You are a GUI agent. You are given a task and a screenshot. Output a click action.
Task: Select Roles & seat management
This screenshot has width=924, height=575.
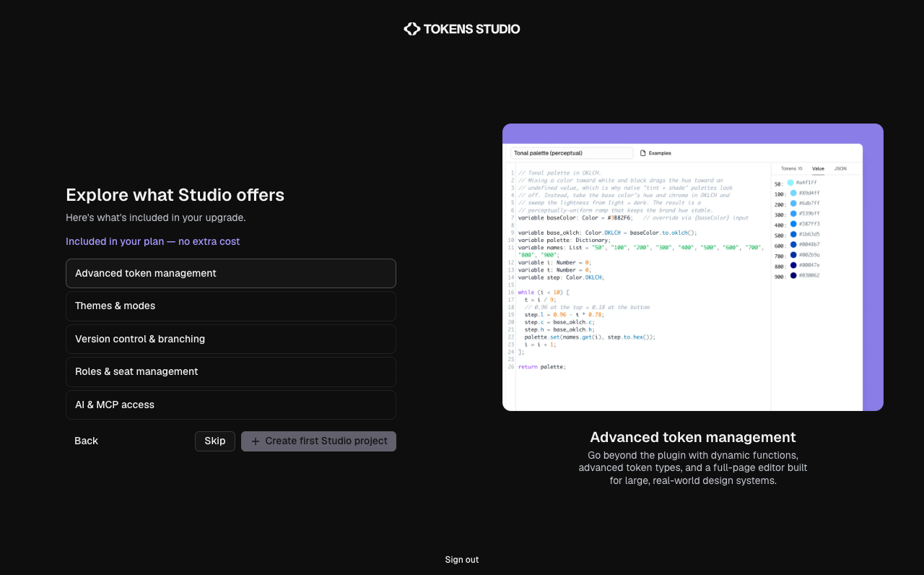(x=231, y=372)
